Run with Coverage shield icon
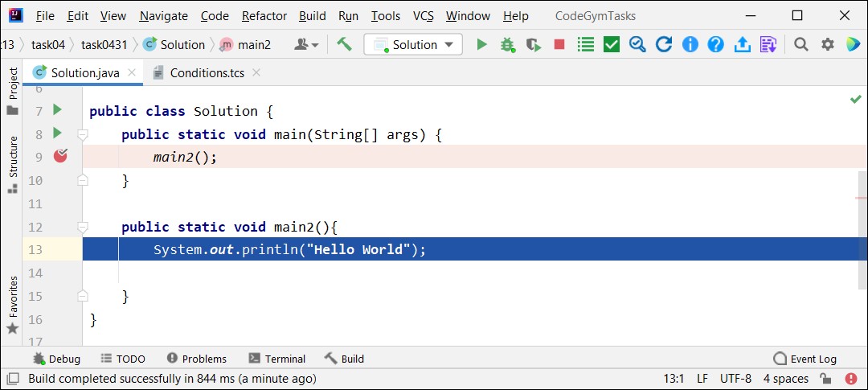Viewport: 868px width, 390px height. click(x=533, y=44)
